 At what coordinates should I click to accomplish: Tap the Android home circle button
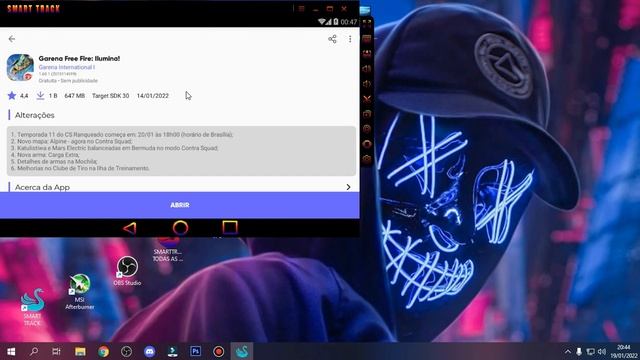point(180,228)
